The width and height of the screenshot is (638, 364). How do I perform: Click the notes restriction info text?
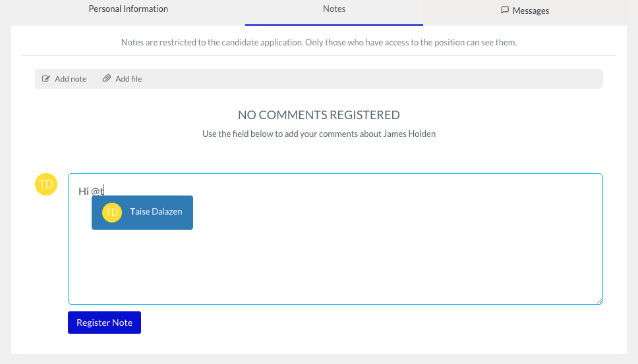[319, 42]
